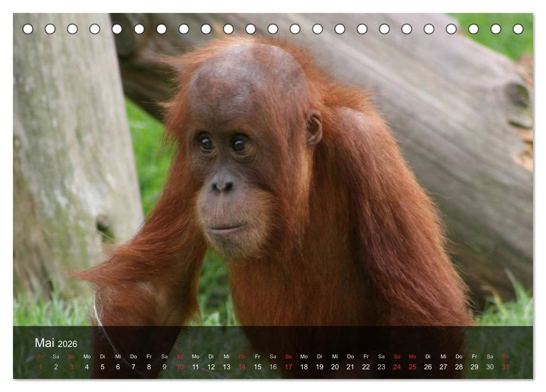The image size is (546, 392).
Task: Select day 1 in the calendar strip
Action: pyautogui.click(x=40, y=367)
